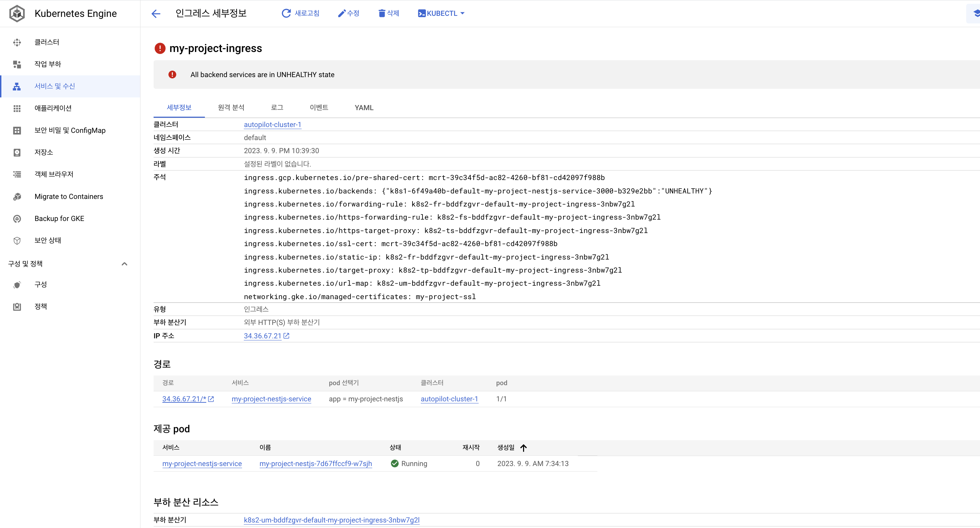
Task: Click the my-project-ingress title
Action: click(216, 48)
